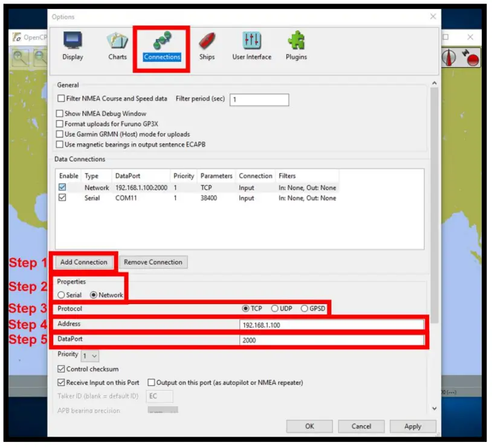The image size is (492, 448).
Task: Click the Cancel button
Action: point(361,426)
